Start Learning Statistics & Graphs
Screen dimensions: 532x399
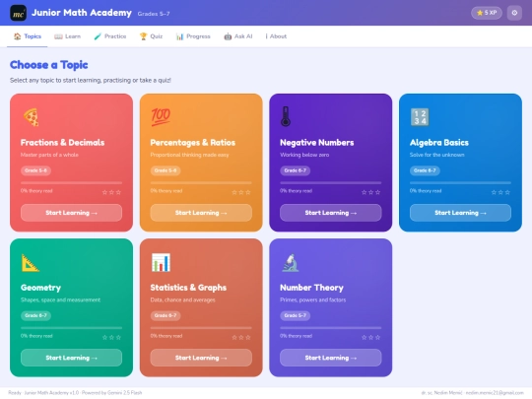(201, 358)
